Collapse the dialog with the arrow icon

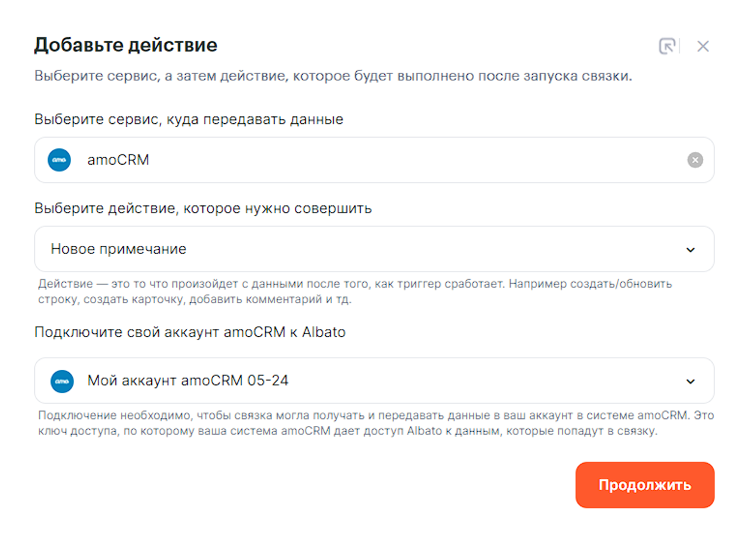tap(667, 46)
